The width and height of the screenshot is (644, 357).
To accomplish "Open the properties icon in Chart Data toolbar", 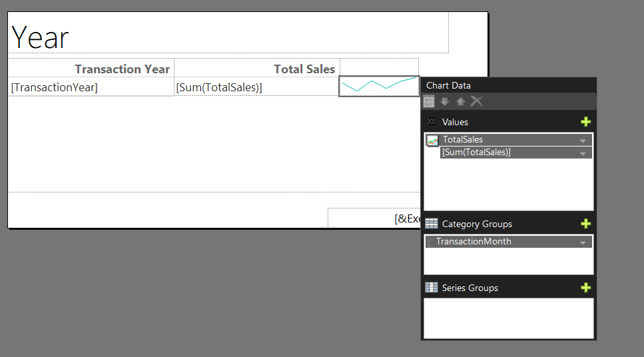I will tap(429, 101).
